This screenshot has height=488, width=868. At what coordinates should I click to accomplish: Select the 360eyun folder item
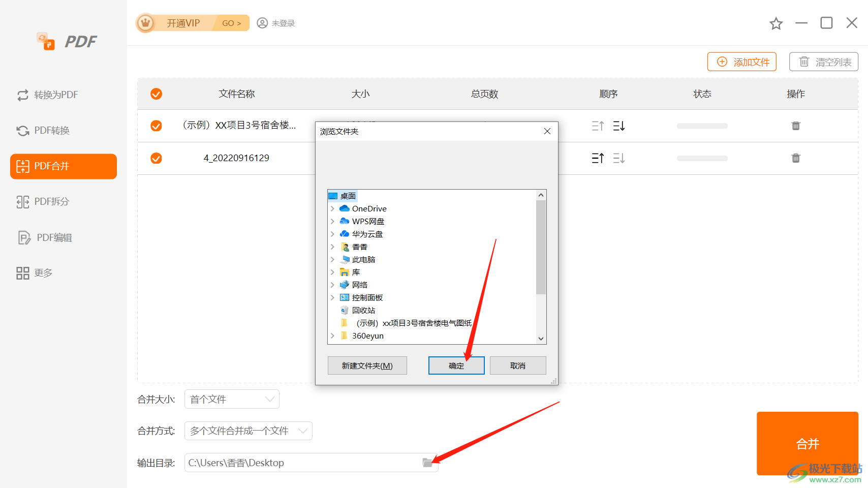[368, 335]
